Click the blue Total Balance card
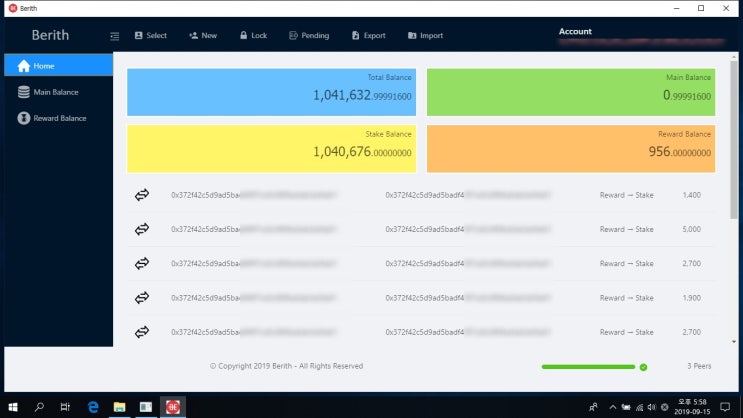Image resolution: width=743 pixels, height=418 pixels. (x=272, y=92)
